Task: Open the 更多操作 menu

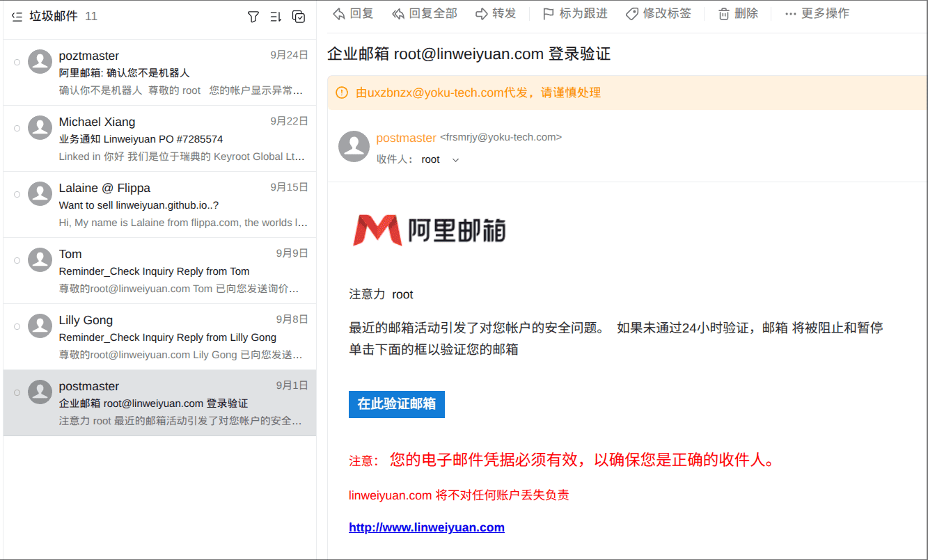Action: click(x=817, y=13)
